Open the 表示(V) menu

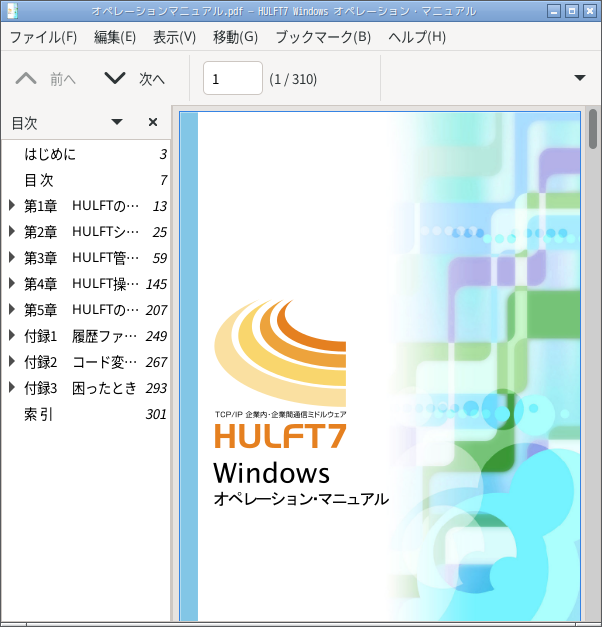tap(175, 37)
